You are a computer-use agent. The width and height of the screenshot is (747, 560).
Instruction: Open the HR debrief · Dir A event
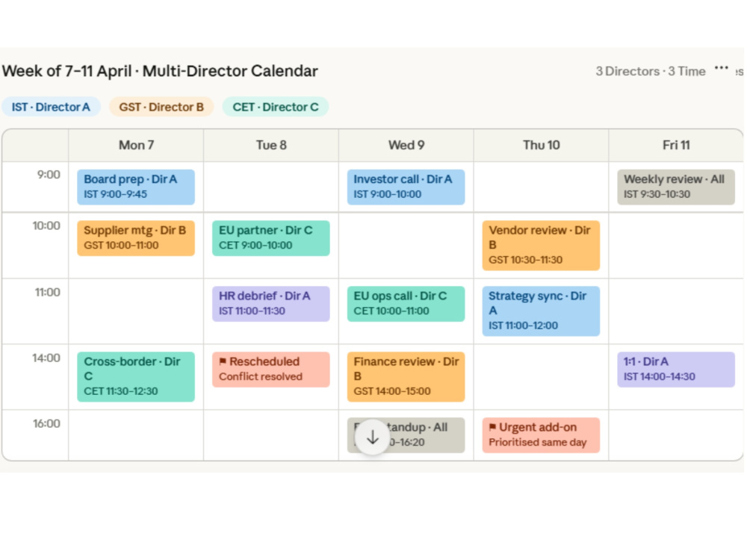(x=271, y=303)
